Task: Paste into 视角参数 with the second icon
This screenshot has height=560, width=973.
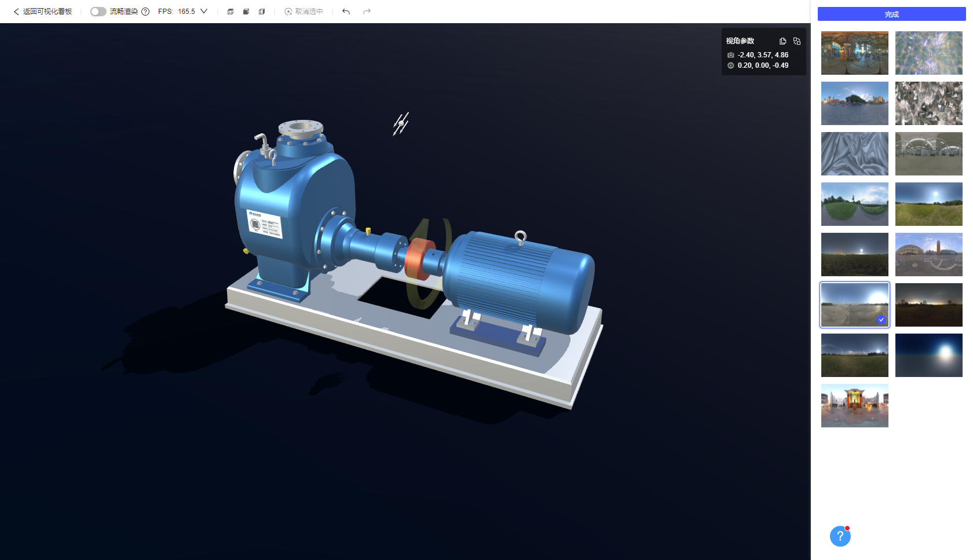Action: [x=797, y=41]
